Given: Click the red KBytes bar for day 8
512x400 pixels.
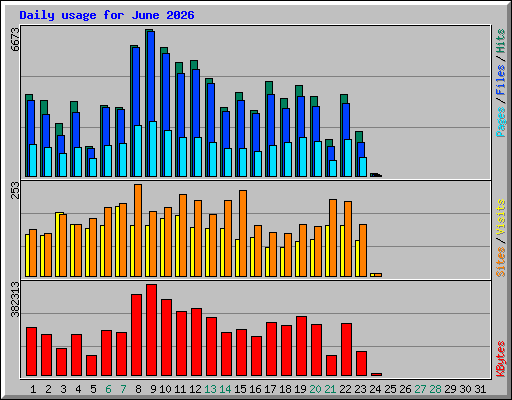Looking at the screenshot, I should 136,335.
